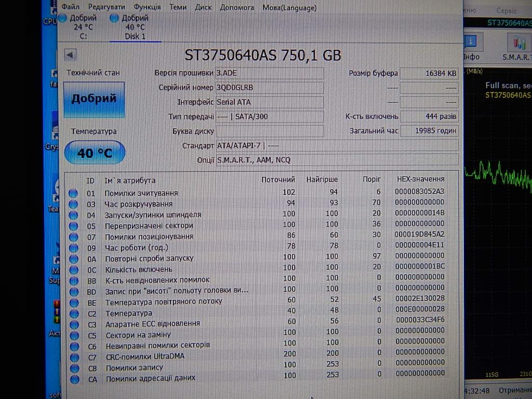Click the status icon for attribute C8

point(74,368)
